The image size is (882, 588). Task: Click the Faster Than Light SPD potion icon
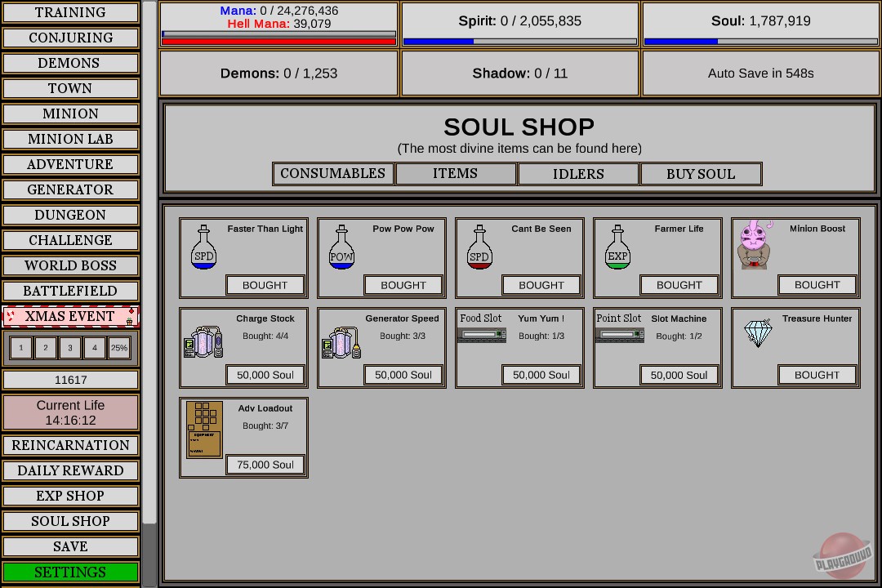203,247
